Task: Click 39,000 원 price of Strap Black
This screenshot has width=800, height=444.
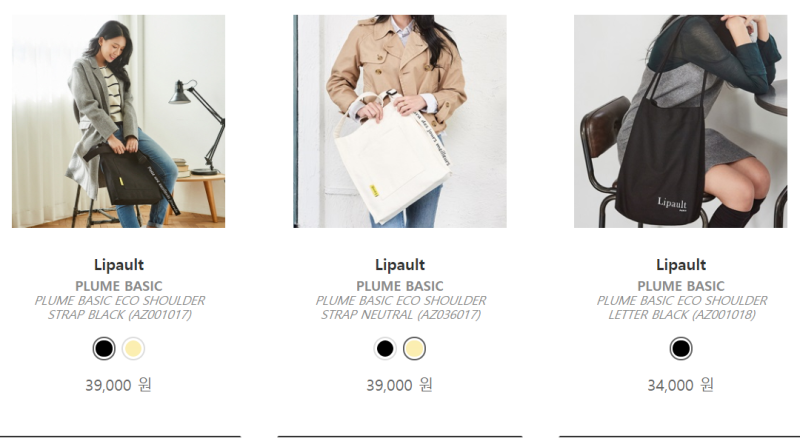Action: 118,385
